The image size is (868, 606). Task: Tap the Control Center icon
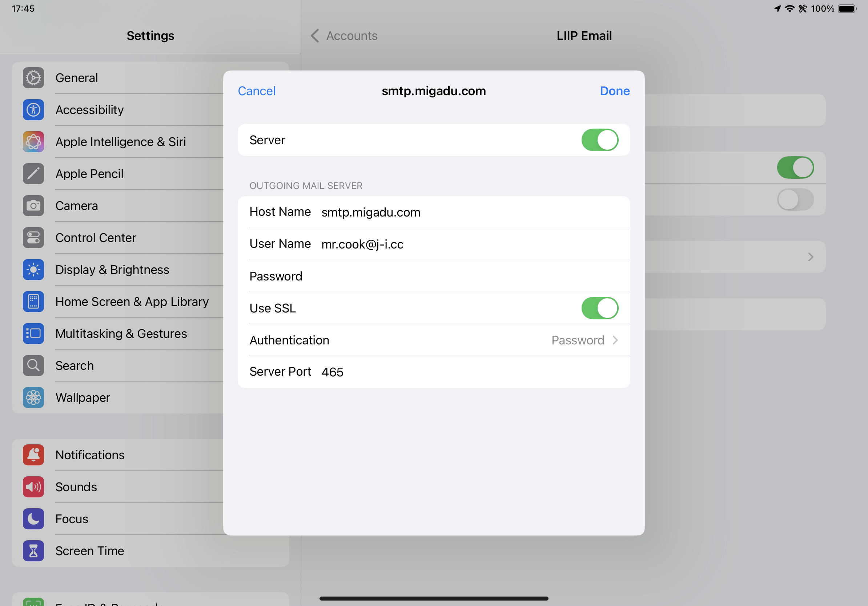33,238
